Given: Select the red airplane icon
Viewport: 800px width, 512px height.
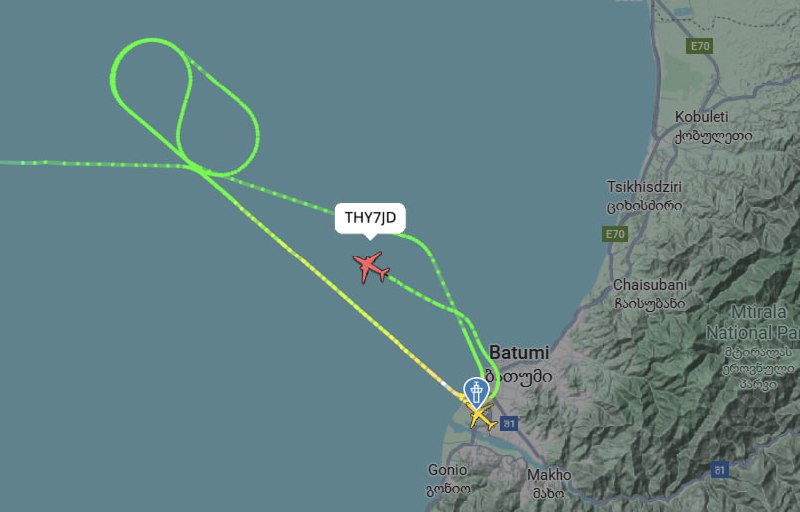Looking at the screenshot, I should (371, 267).
